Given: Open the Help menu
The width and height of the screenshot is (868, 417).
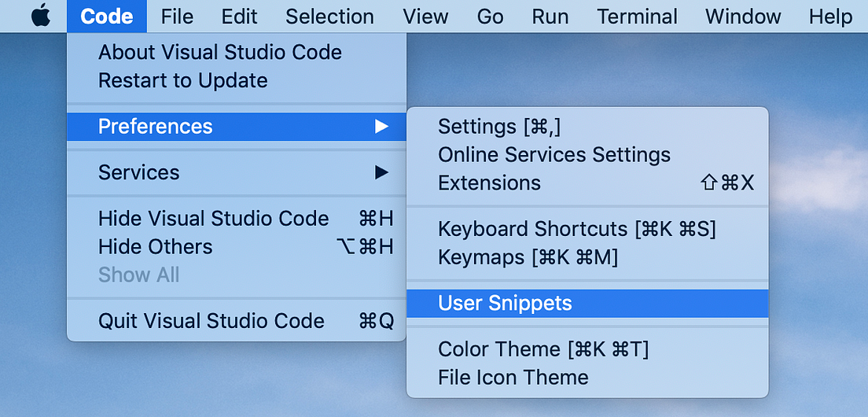Looking at the screenshot, I should pos(830,16).
